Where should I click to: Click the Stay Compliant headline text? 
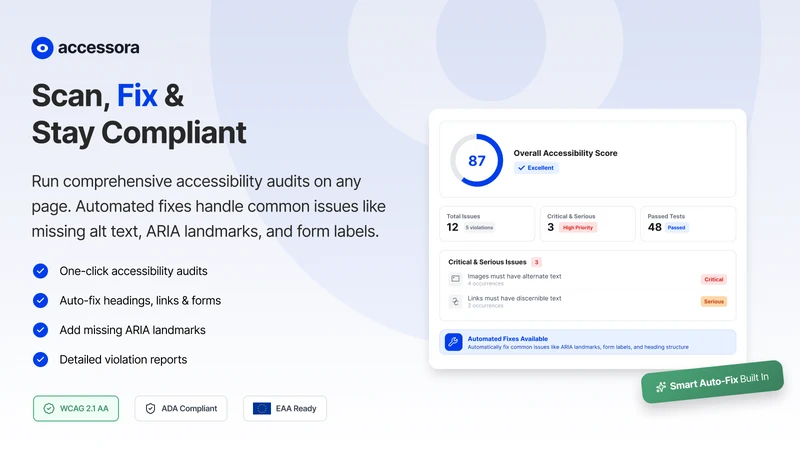(x=139, y=133)
